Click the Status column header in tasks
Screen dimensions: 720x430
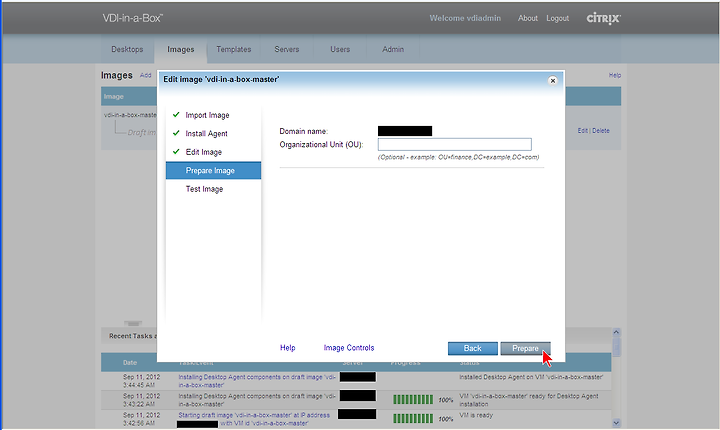469,362
